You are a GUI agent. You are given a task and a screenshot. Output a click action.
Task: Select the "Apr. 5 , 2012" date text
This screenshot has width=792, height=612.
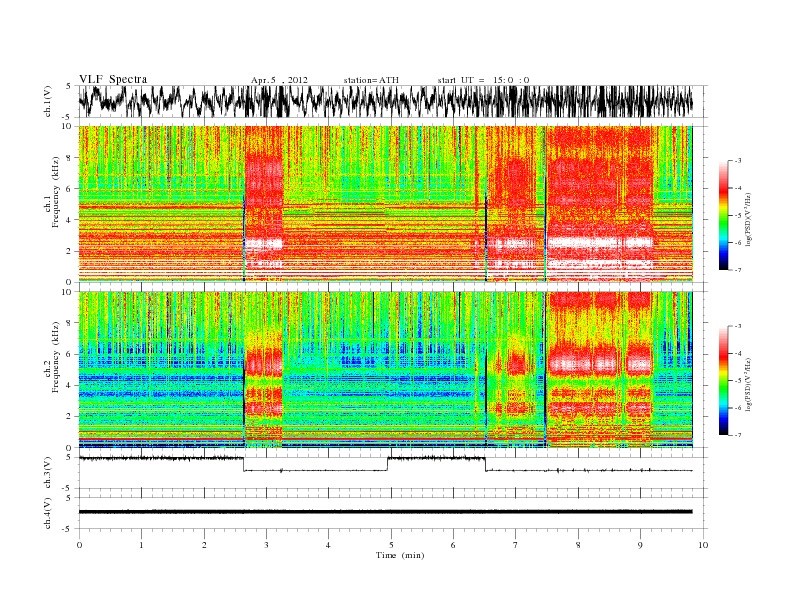(279, 80)
